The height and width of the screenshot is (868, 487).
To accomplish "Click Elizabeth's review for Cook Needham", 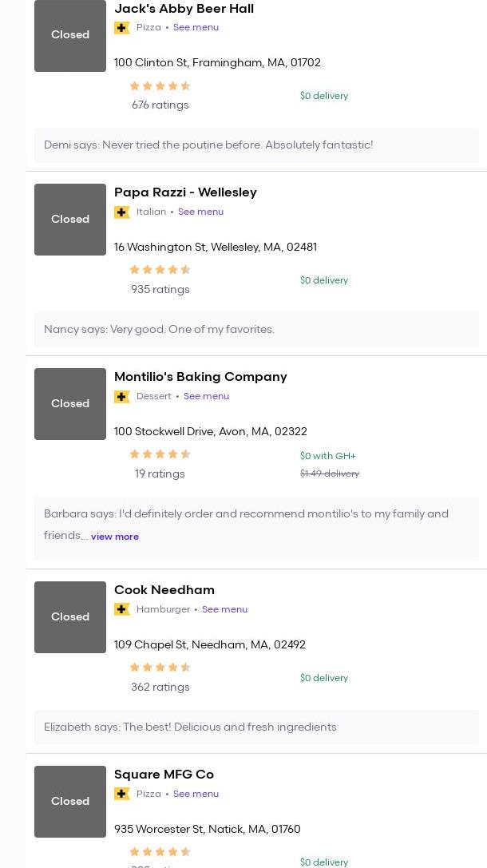I will tap(190, 727).
